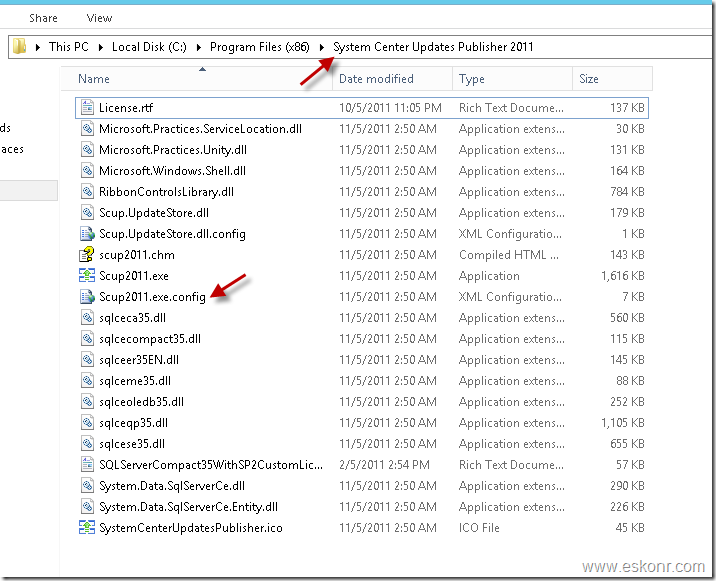Select System.Data.SqlServerCe.dll icon
716x581 pixels.
point(87,486)
